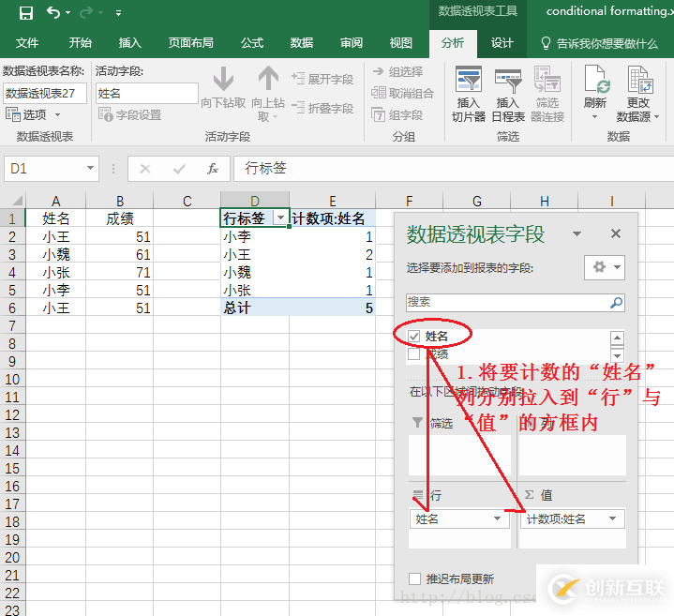Click the Field Settings (字段设置) icon

coord(106,115)
